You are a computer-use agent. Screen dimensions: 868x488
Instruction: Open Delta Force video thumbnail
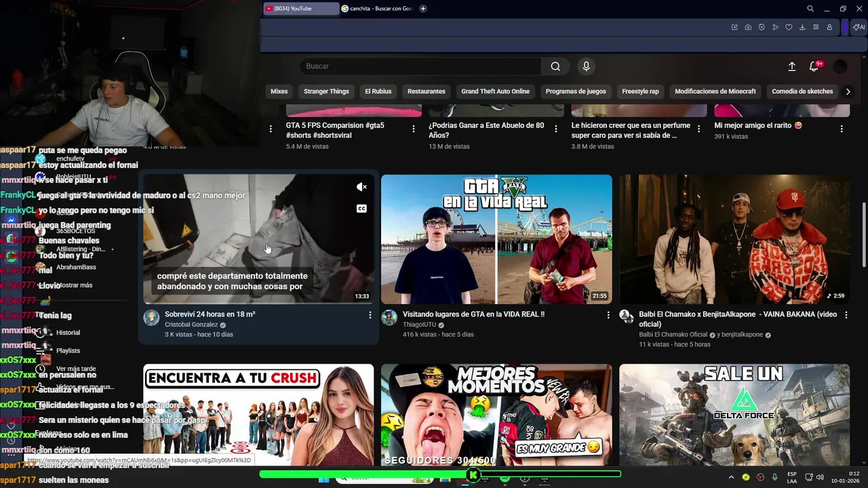click(x=734, y=415)
